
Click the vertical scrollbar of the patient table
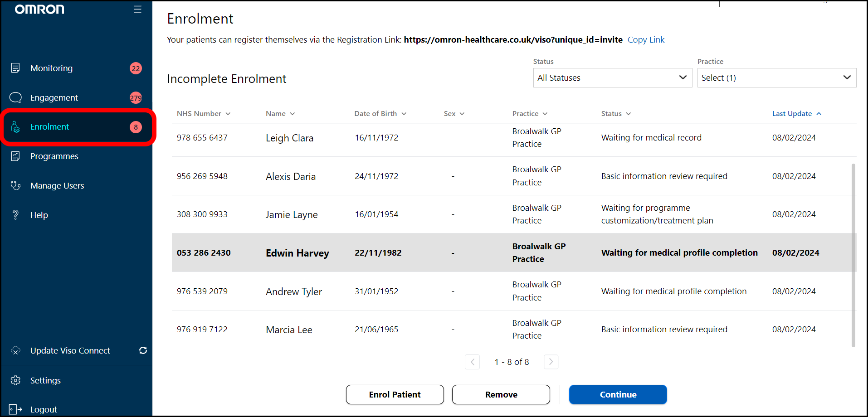coord(853,254)
